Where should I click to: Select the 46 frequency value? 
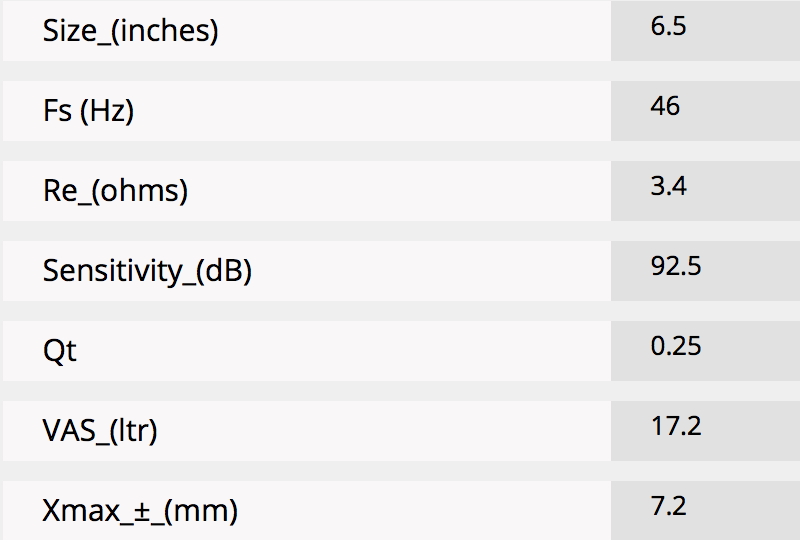point(665,106)
